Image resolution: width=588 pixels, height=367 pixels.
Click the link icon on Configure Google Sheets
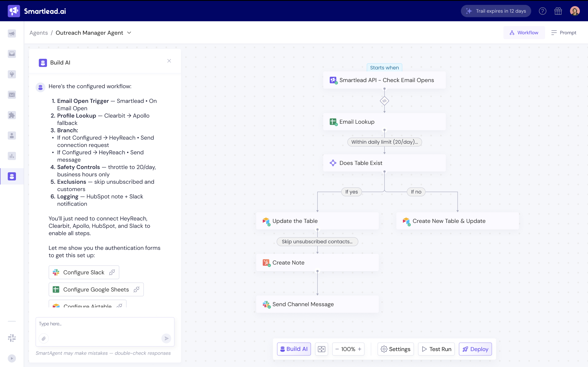(136, 289)
